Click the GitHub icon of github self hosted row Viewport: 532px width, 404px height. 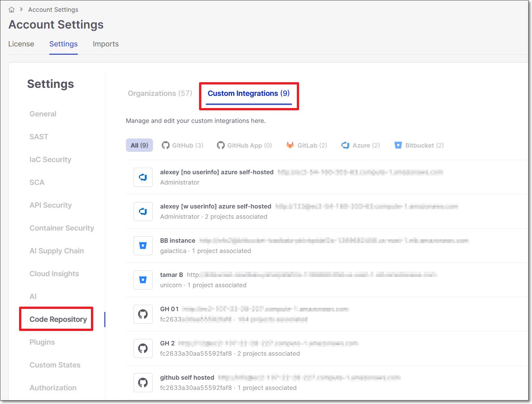pos(143,383)
